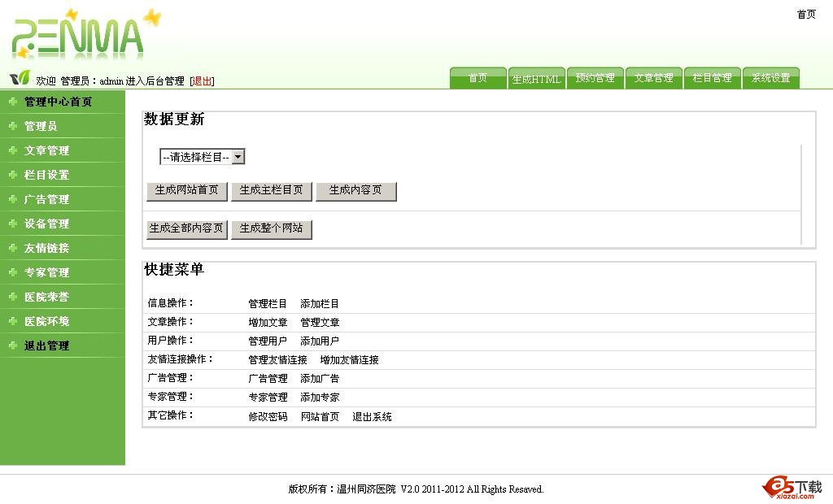Open the 生成HTML tab
The image size is (833, 504).
pyautogui.click(x=536, y=78)
